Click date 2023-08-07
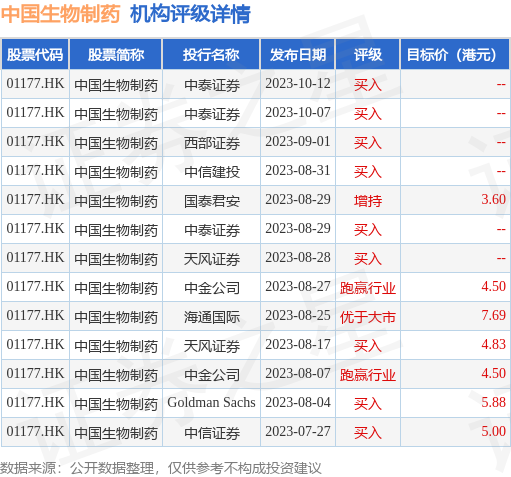Image resolution: width=511 pixels, height=477 pixels. (298, 374)
